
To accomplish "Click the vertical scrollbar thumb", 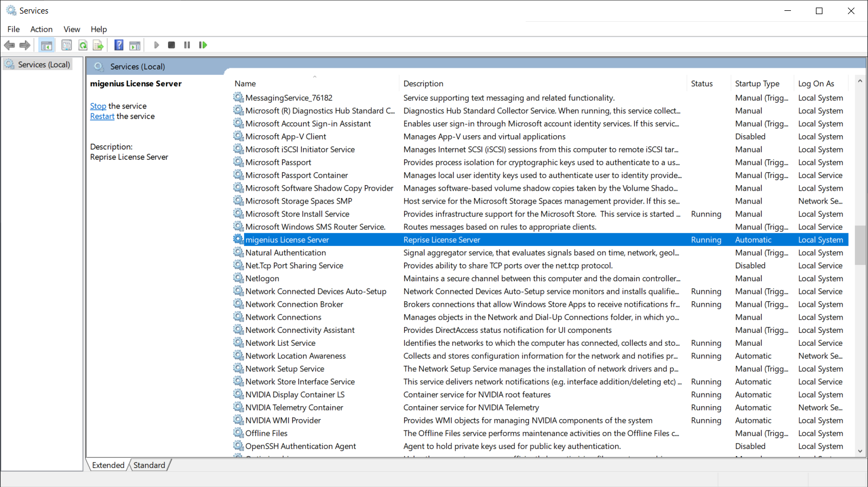I will (x=860, y=245).
